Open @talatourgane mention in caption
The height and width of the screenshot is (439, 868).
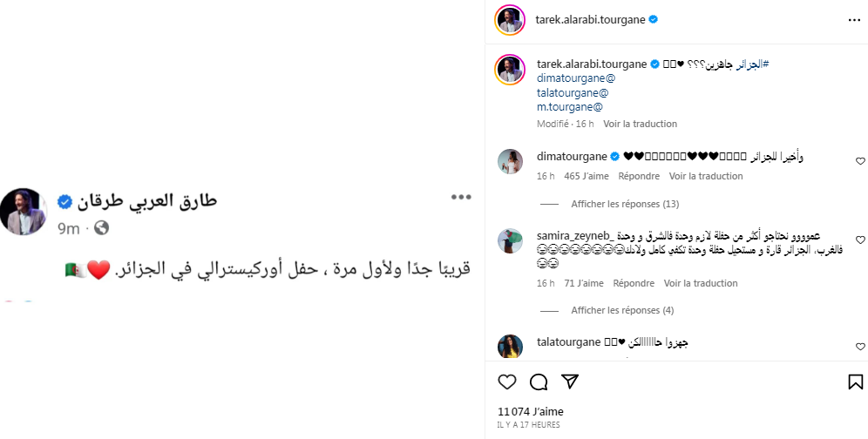(573, 92)
